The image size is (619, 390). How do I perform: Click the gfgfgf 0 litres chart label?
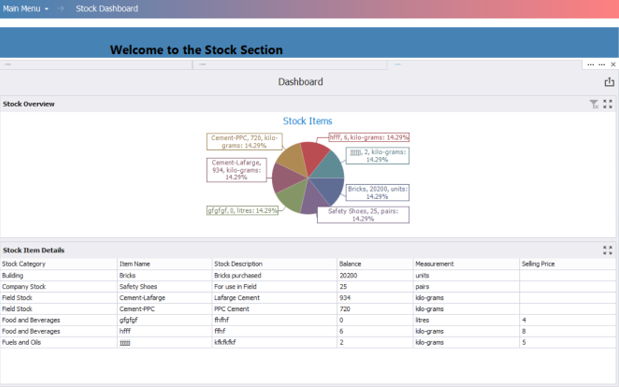242,210
